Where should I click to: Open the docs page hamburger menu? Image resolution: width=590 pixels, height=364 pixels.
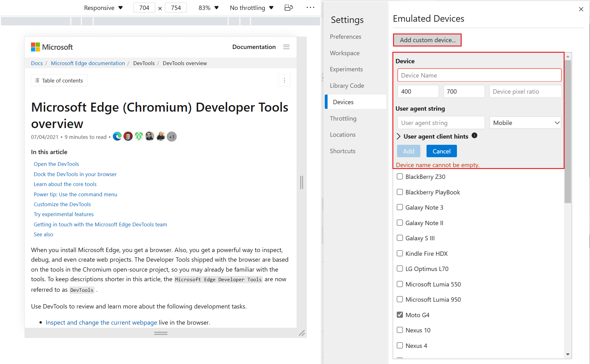286,47
